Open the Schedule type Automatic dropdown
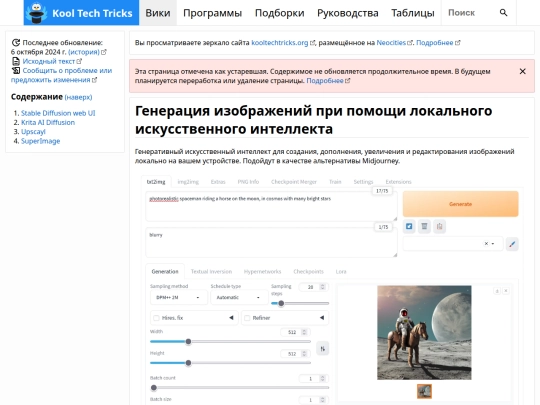The height and width of the screenshot is (405, 540). click(239, 297)
